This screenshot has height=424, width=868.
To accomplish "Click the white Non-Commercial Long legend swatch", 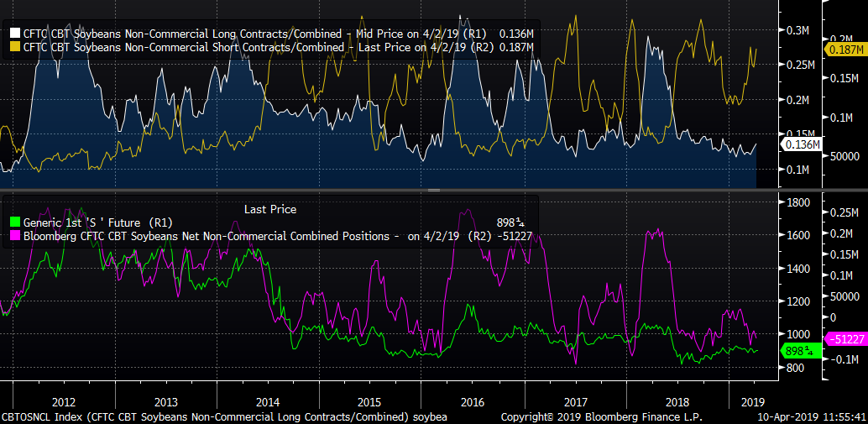I will pos(13,32).
